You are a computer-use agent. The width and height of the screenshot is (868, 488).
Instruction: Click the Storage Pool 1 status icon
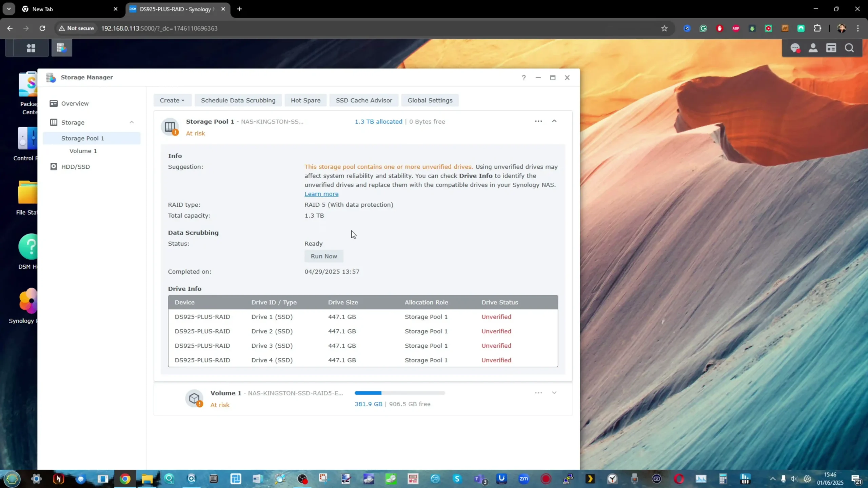(x=170, y=127)
